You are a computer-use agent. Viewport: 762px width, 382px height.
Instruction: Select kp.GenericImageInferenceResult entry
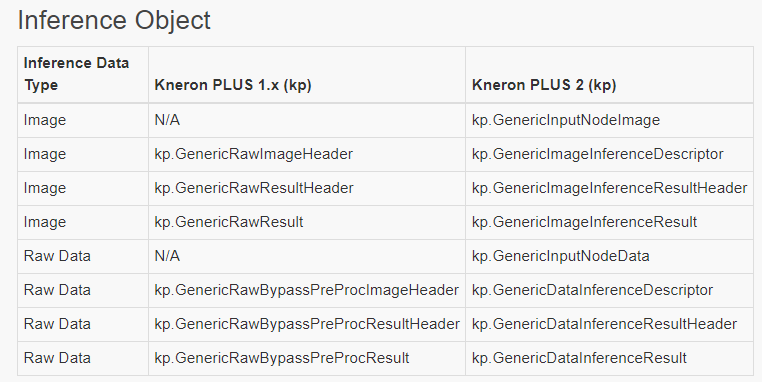point(584,222)
